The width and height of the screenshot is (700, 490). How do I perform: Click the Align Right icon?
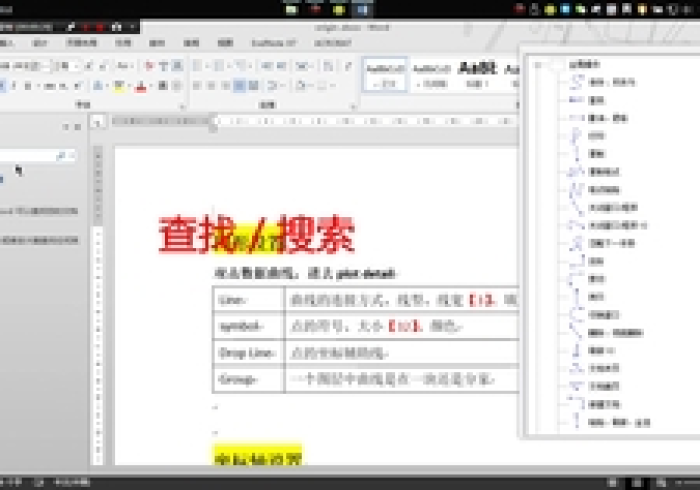pyautogui.click(x=225, y=85)
